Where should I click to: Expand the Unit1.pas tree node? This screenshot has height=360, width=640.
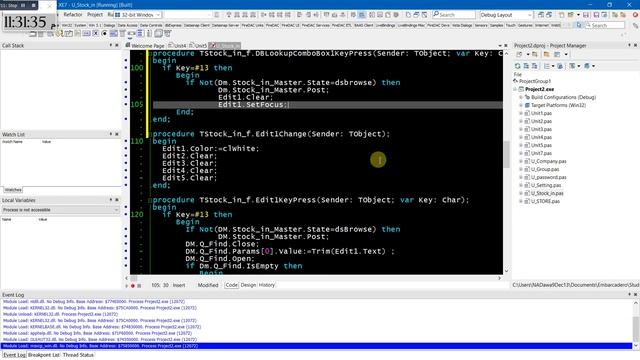[x=521, y=113]
